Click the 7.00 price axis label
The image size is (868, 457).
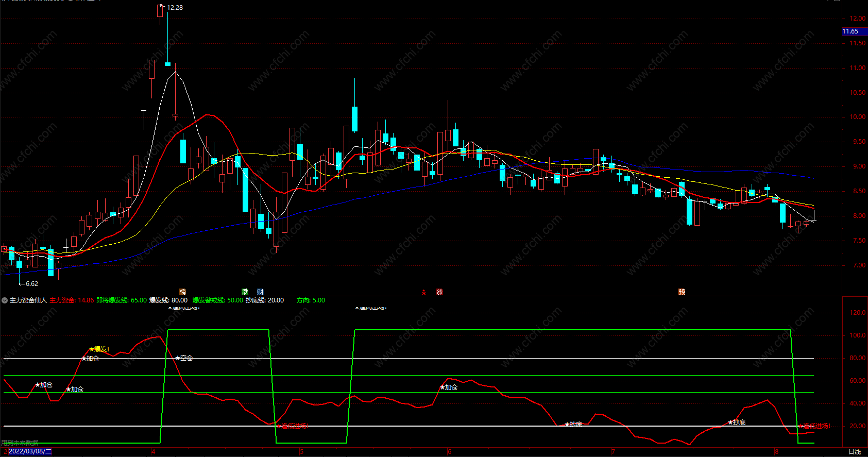click(859, 265)
